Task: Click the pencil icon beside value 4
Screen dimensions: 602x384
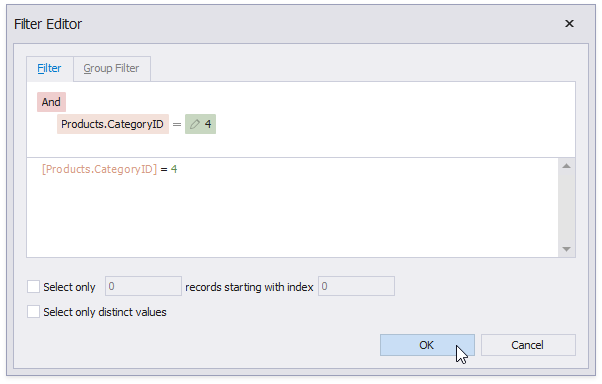Action: (195, 124)
